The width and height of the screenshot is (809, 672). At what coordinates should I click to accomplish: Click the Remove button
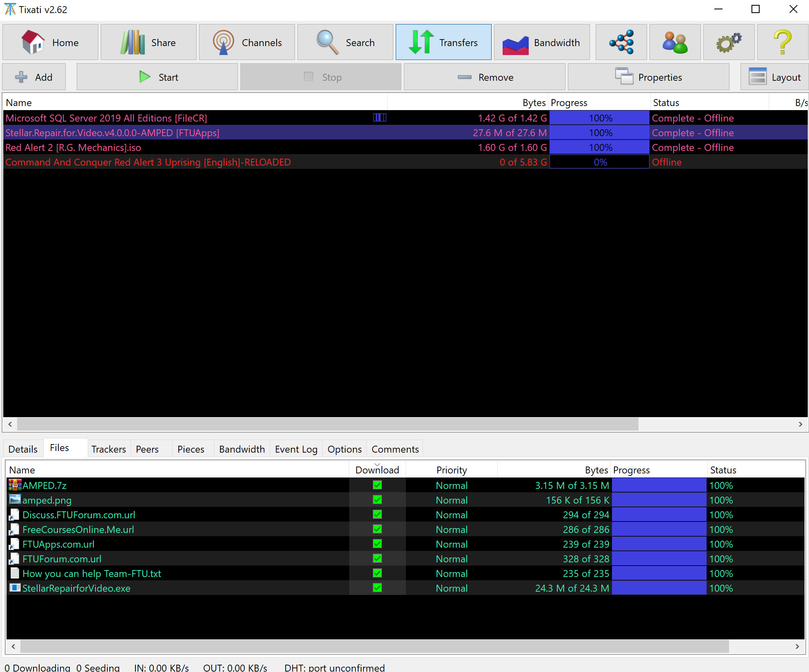484,77
